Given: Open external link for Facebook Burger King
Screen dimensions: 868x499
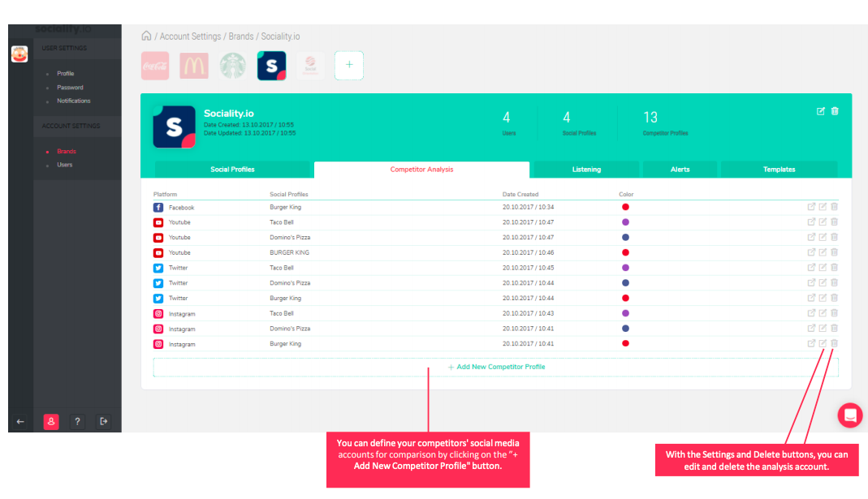Looking at the screenshot, I should (x=811, y=206).
